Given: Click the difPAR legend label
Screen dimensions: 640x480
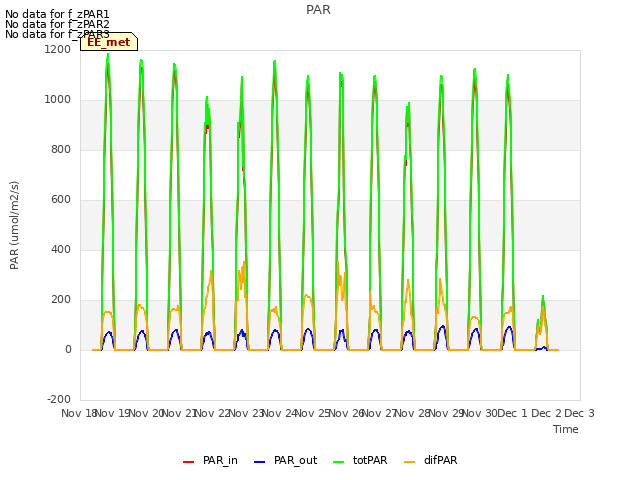Looking at the screenshot, I should [x=440, y=460].
